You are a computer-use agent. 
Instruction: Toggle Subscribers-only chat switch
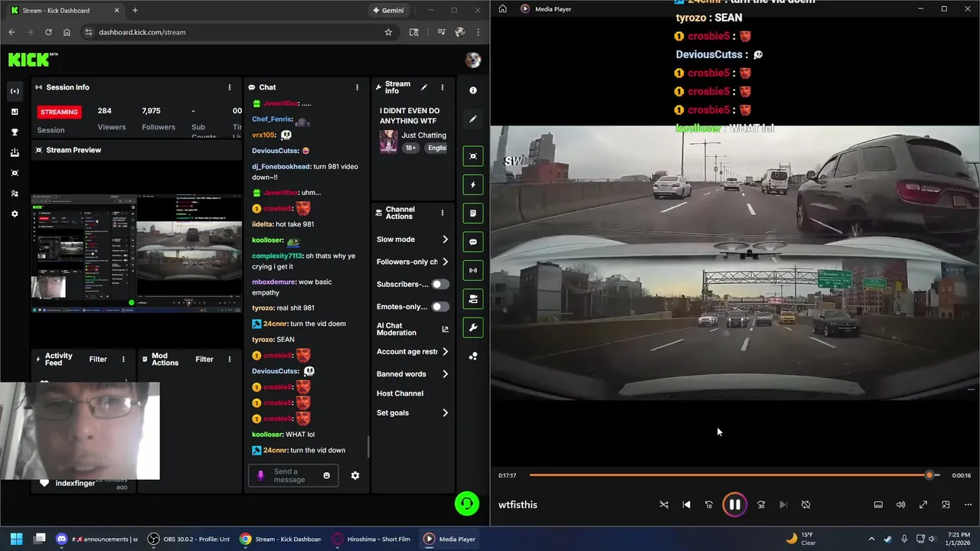click(x=440, y=284)
